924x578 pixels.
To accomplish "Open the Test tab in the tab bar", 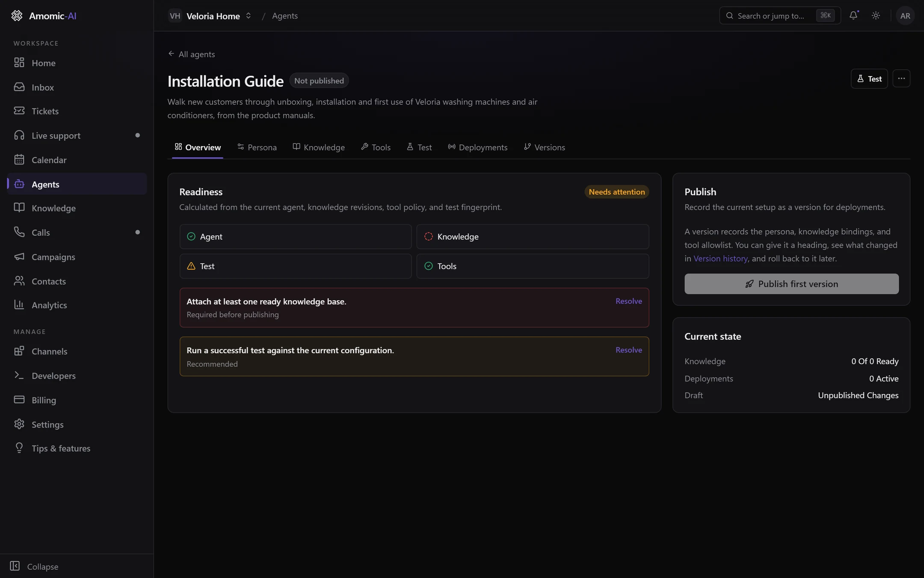I will [419, 147].
